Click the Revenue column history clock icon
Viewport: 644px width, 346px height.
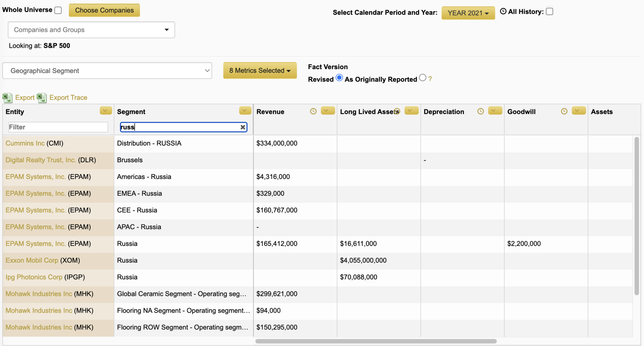[x=313, y=111]
